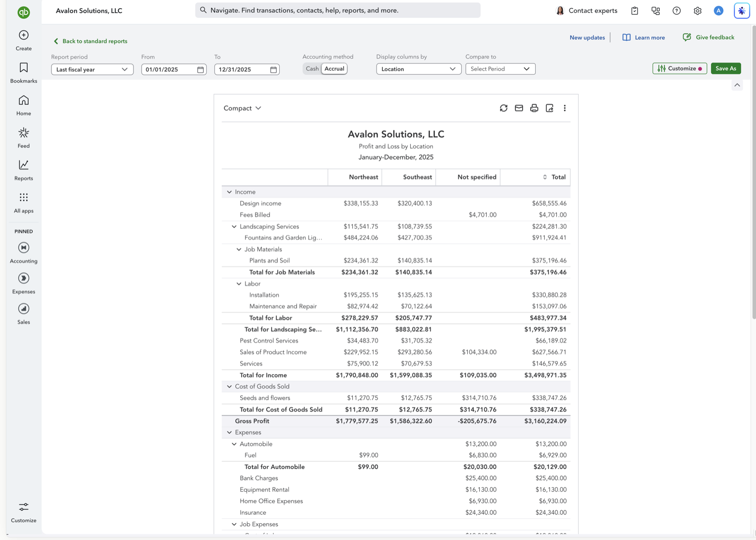Open the AI assistant sparkle icon

[742, 11]
